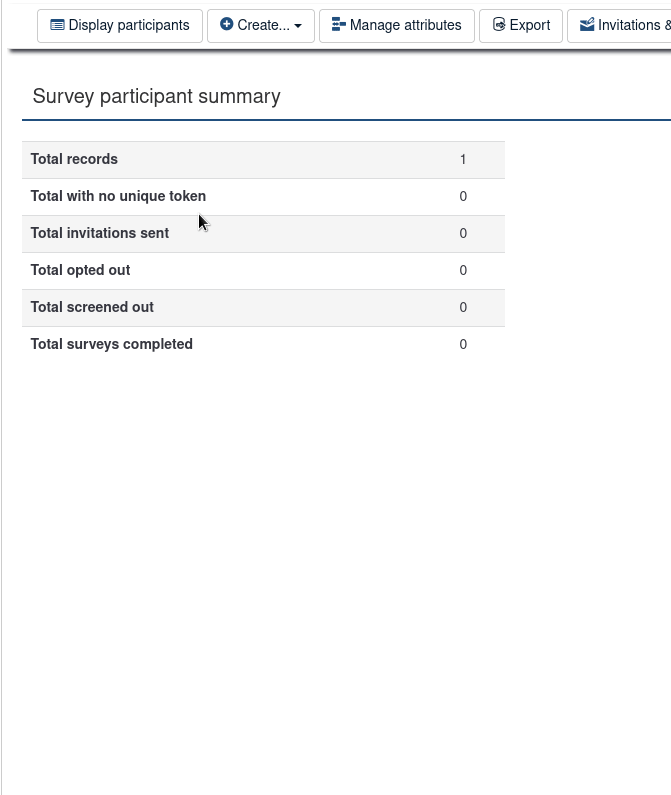Viewport: 671px width, 795px height.
Task: Select the 'Total surveys completed' label
Action: coord(112,344)
